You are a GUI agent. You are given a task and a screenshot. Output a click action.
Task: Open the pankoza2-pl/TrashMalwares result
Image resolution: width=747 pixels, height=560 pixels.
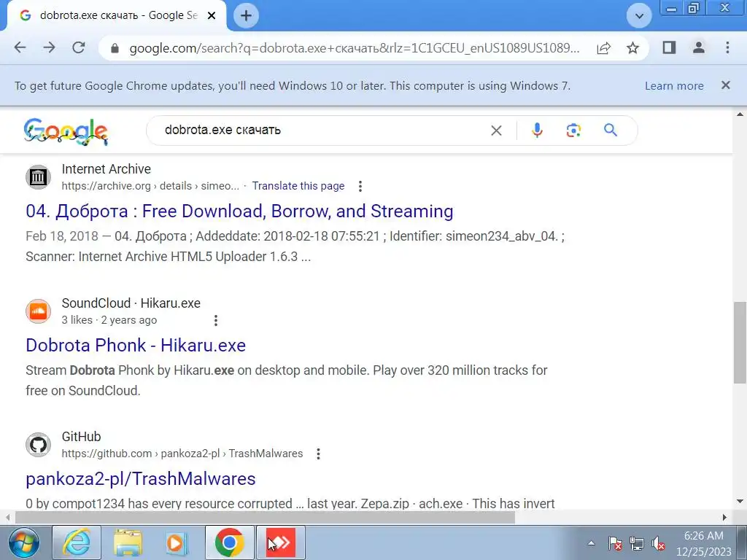click(141, 478)
